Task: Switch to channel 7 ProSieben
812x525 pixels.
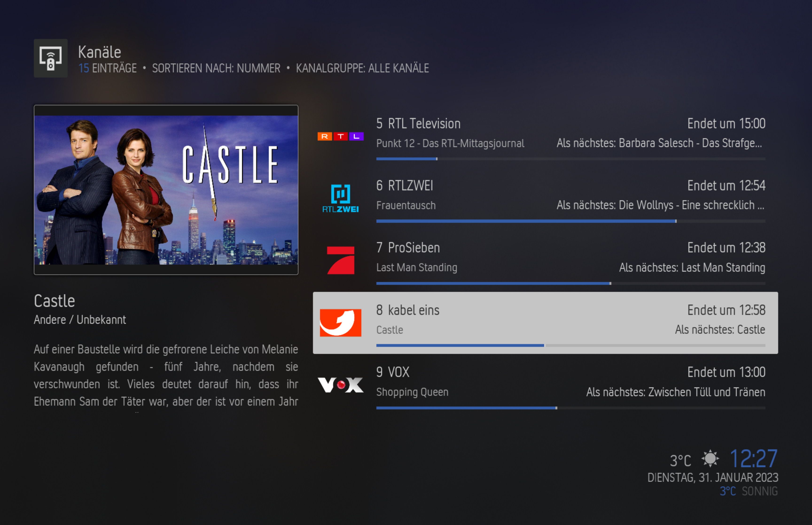Action: click(x=545, y=261)
